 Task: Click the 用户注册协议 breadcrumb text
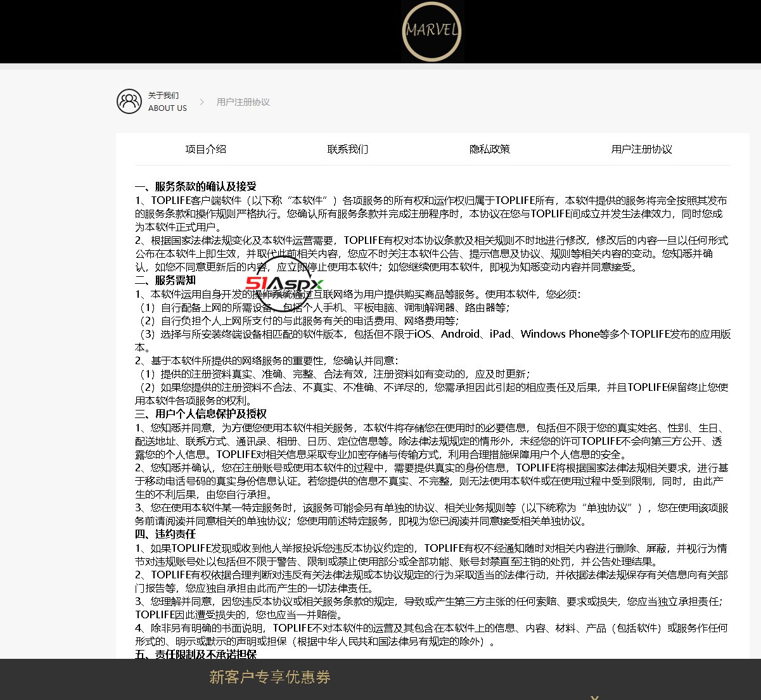[x=243, y=102]
